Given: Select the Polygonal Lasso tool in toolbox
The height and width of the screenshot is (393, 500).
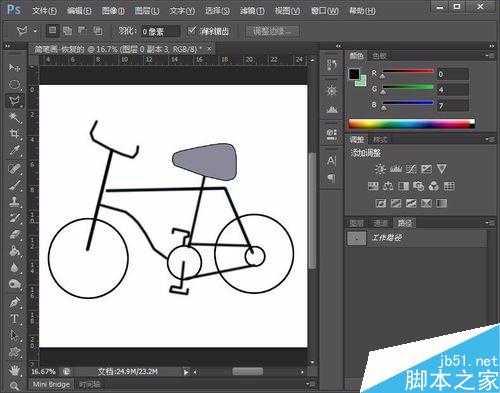Looking at the screenshot, I should click(14, 100).
